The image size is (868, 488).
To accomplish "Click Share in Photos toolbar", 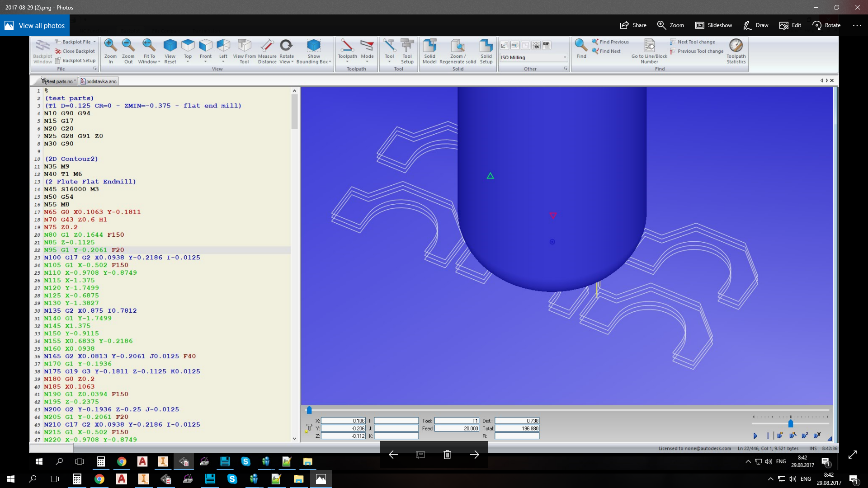I will (633, 25).
